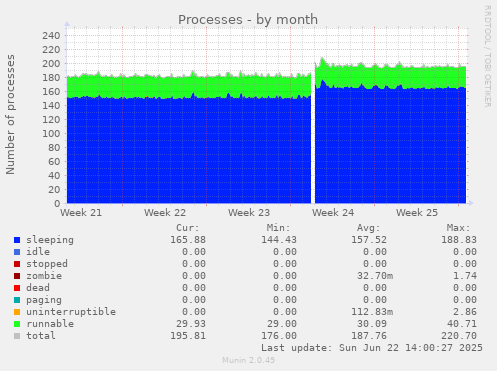Click zombie maximum value 1.74
This screenshot has width=497, height=371.
[465, 276]
